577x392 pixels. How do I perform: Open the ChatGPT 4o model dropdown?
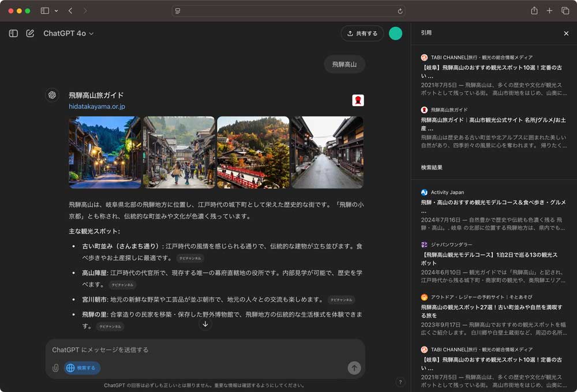pos(69,33)
